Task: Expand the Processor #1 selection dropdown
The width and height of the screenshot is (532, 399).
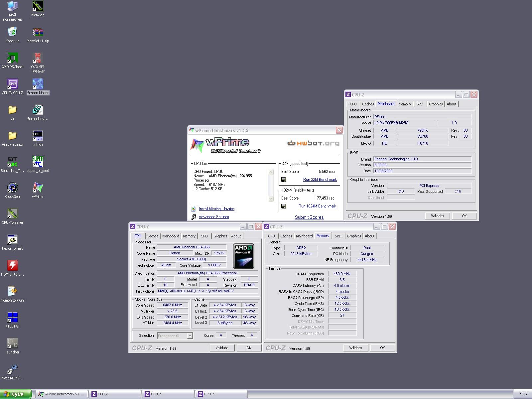Action: pos(190,336)
